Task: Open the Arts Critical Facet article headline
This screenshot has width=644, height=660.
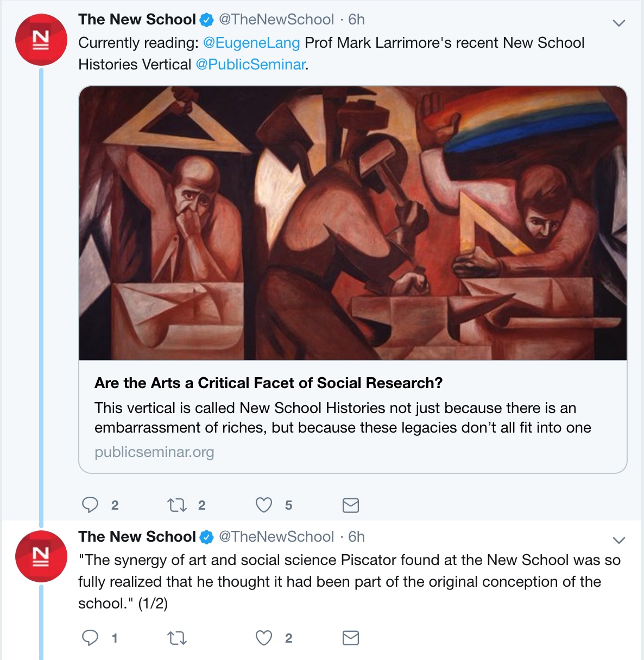Action: [269, 383]
